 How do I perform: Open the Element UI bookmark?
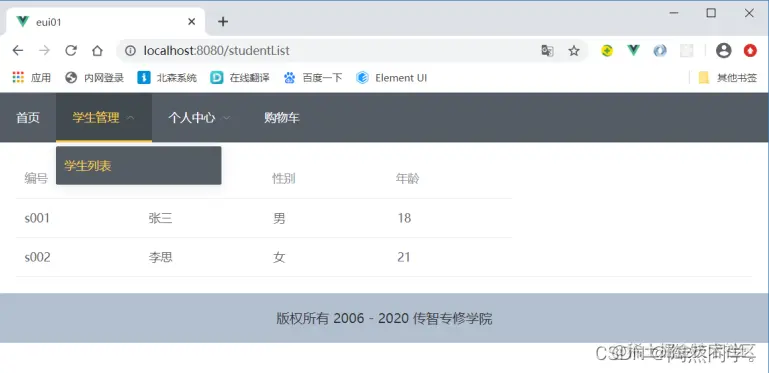tap(391, 77)
